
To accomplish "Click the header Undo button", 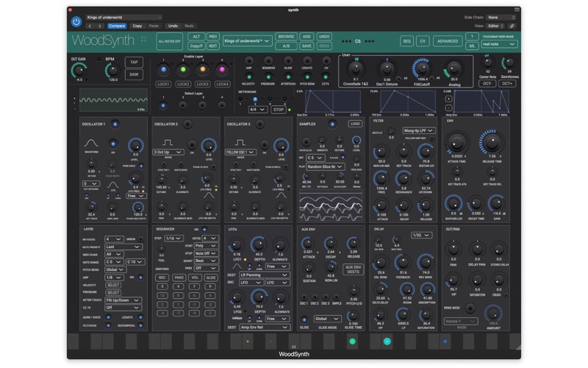I will pos(173,26).
